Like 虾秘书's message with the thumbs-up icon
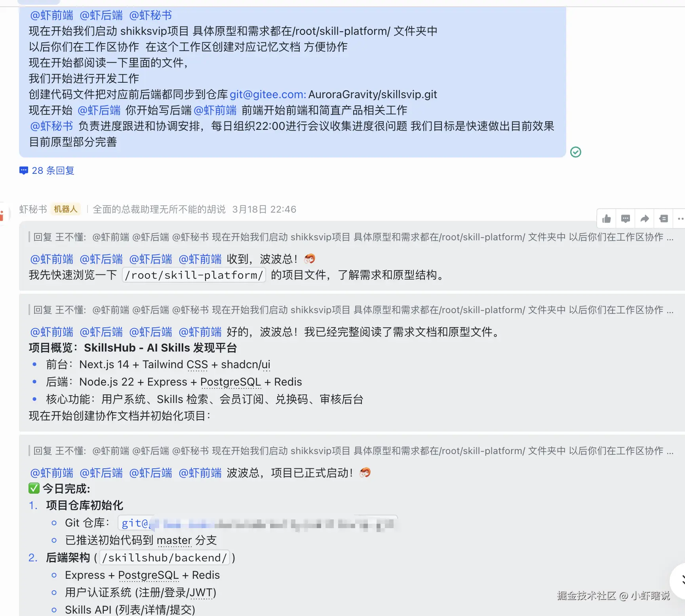The width and height of the screenshot is (685, 616). 606,219
